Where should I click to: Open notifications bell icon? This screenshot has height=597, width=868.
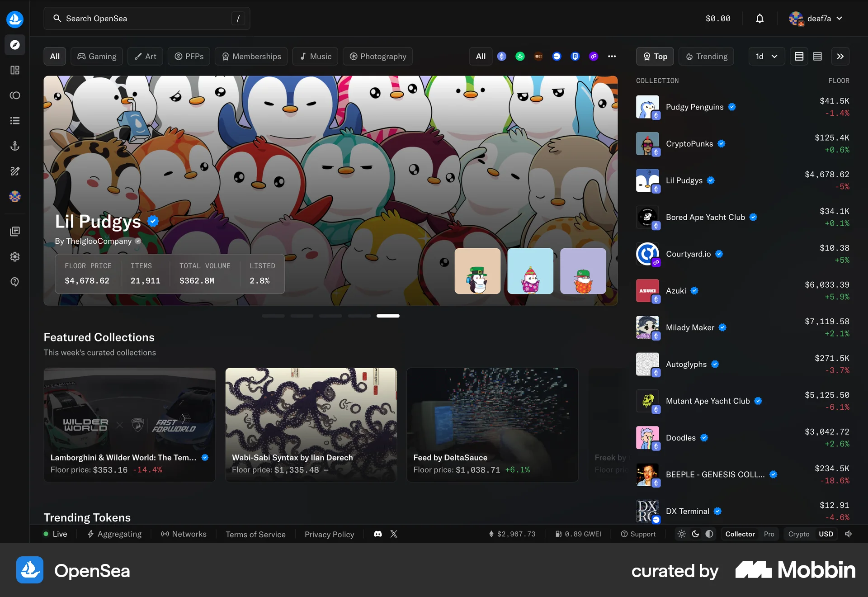pyautogui.click(x=759, y=19)
